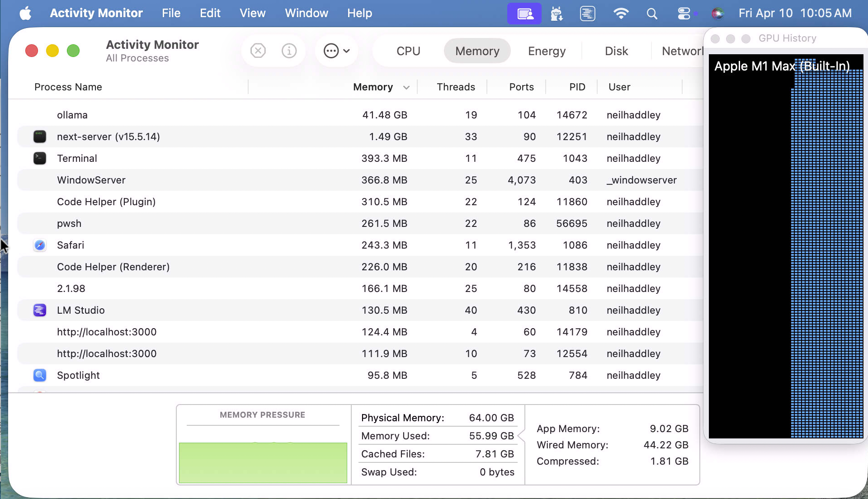This screenshot has width=868, height=499.
Task: Click the Wi-Fi icon in the menu bar
Action: 622,14
